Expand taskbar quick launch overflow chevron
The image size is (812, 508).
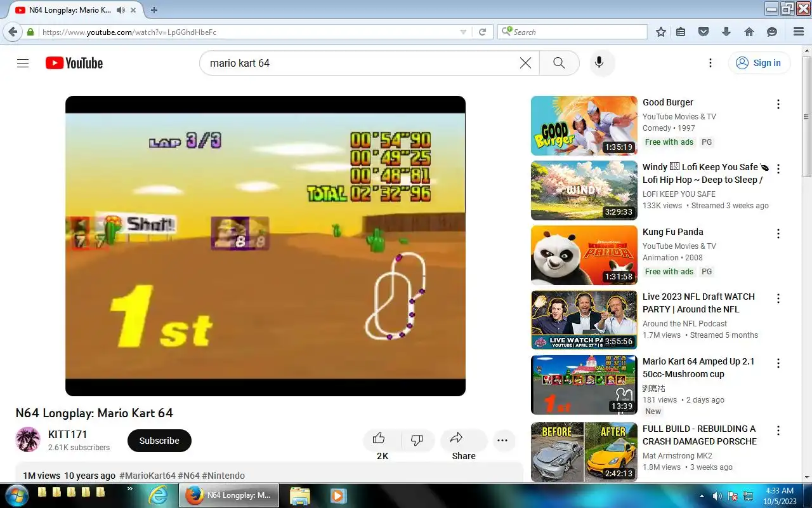[x=130, y=489]
